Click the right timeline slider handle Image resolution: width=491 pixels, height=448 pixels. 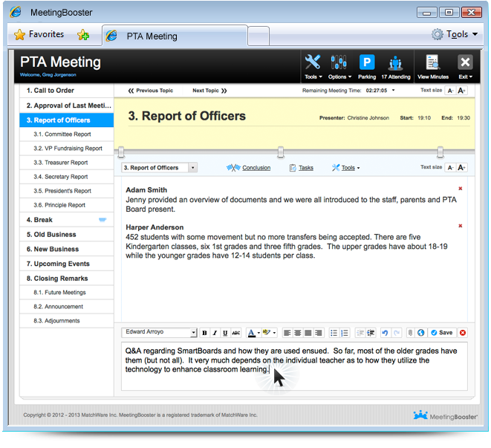(x=440, y=152)
